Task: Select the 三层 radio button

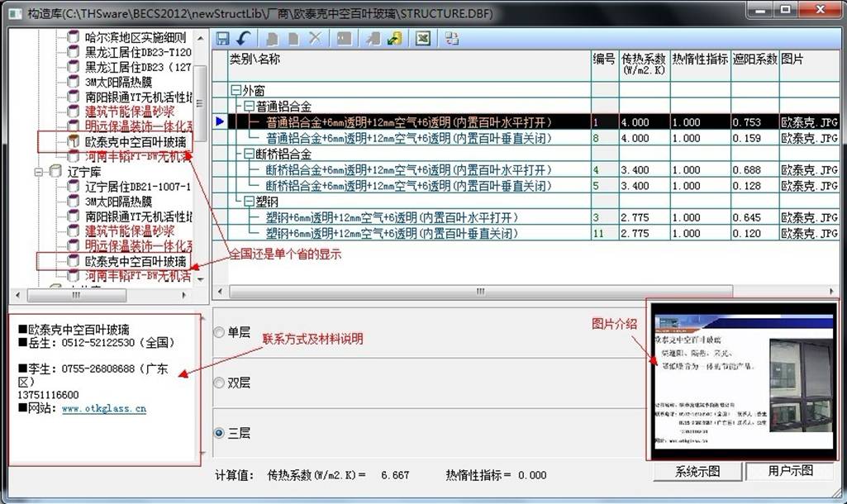Action: tap(220, 433)
